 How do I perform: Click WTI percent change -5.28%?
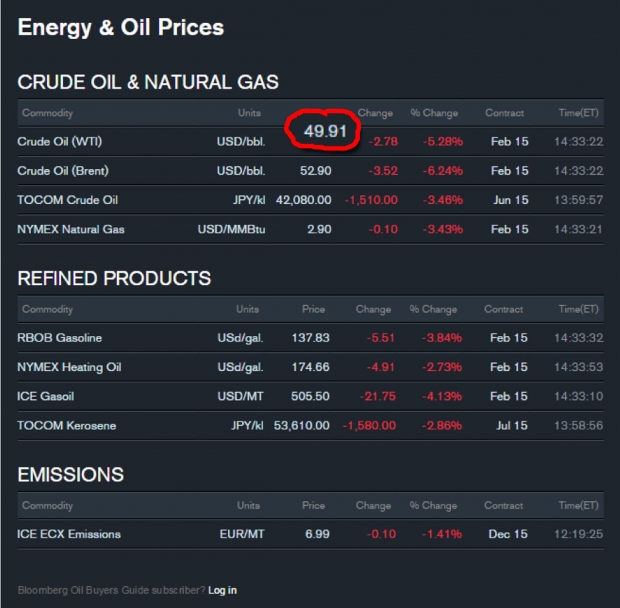(441, 142)
